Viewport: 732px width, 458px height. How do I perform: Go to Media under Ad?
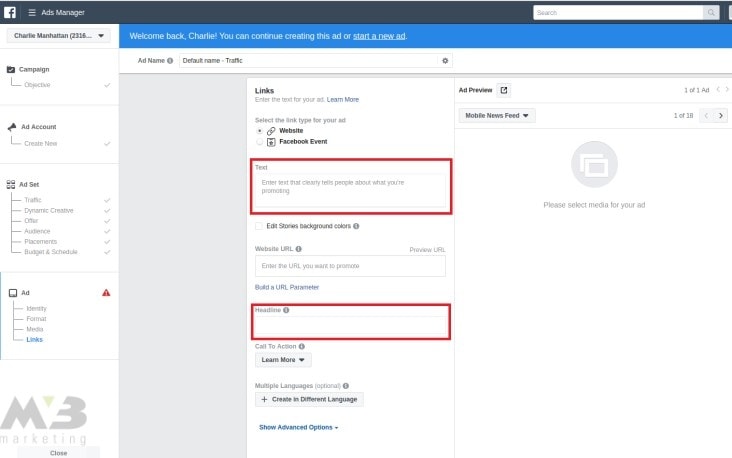35,329
